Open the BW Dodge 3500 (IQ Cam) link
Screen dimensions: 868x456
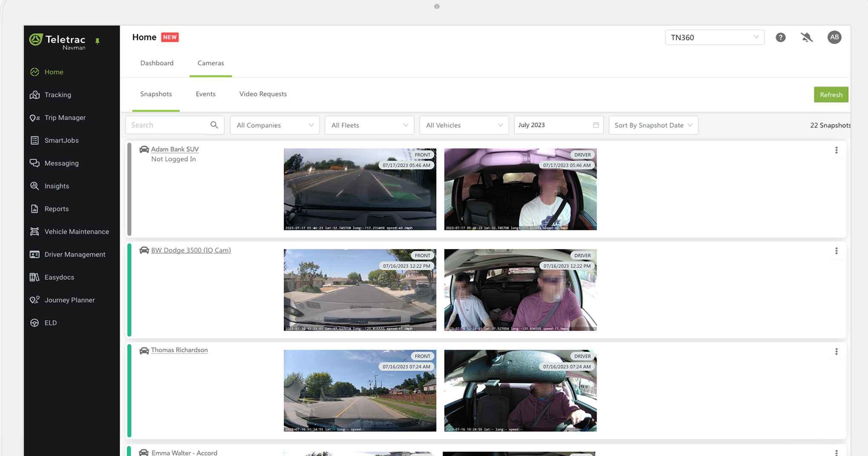191,250
